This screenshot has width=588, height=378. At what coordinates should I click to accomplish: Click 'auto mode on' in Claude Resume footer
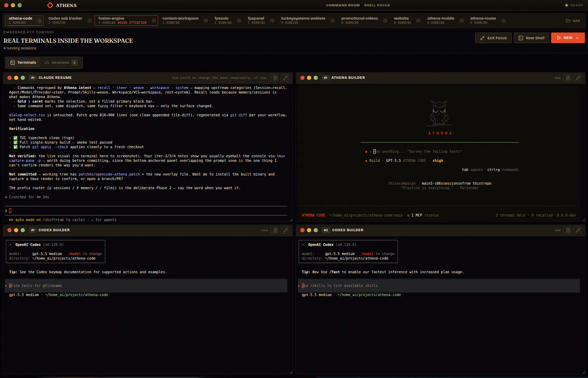[28, 220]
